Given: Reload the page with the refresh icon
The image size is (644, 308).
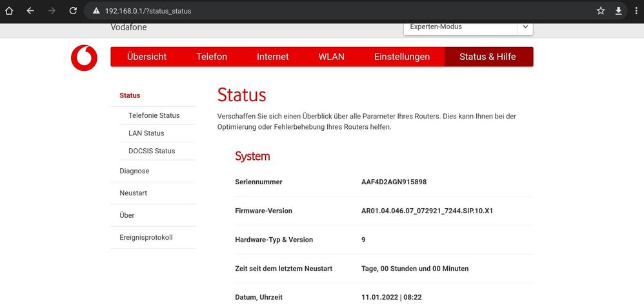Looking at the screenshot, I should pyautogui.click(x=73, y=11).
